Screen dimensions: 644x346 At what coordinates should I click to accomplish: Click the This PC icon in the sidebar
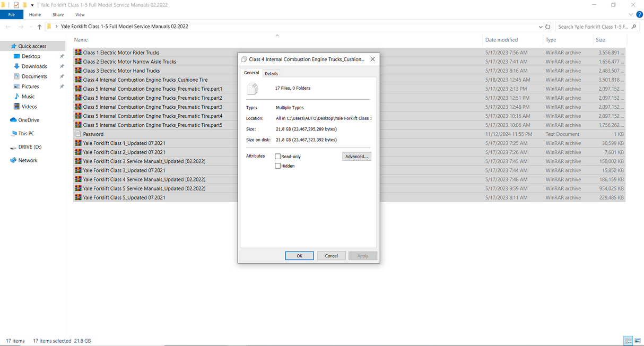pos(14,134)
